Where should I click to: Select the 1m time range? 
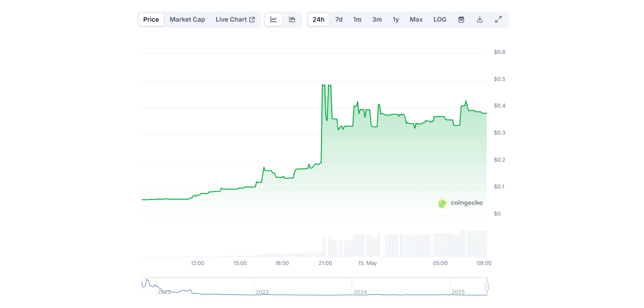(x=357, y=20)
